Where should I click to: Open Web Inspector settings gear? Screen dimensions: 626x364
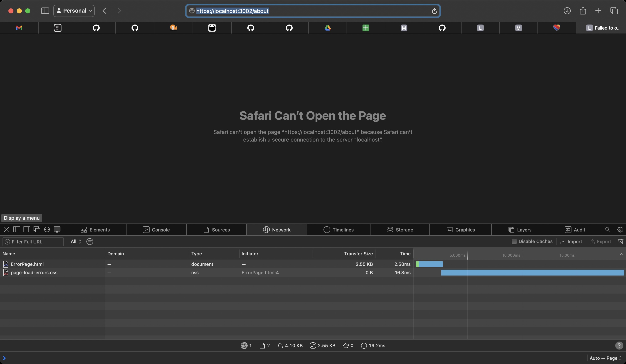[620, 229]
